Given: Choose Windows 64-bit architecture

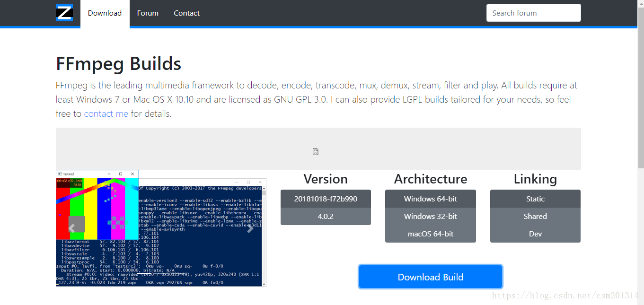Looking at the screenshot, I should click(x=431, y=199).
